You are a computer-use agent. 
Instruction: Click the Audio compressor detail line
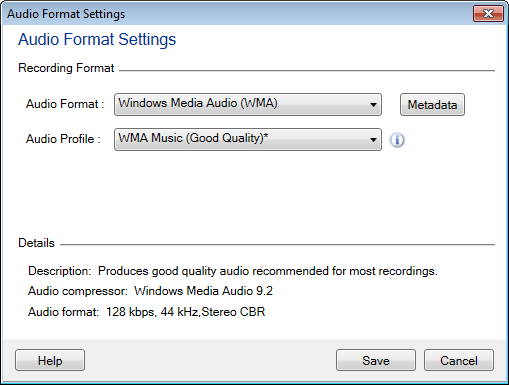(x=150, y=291)
